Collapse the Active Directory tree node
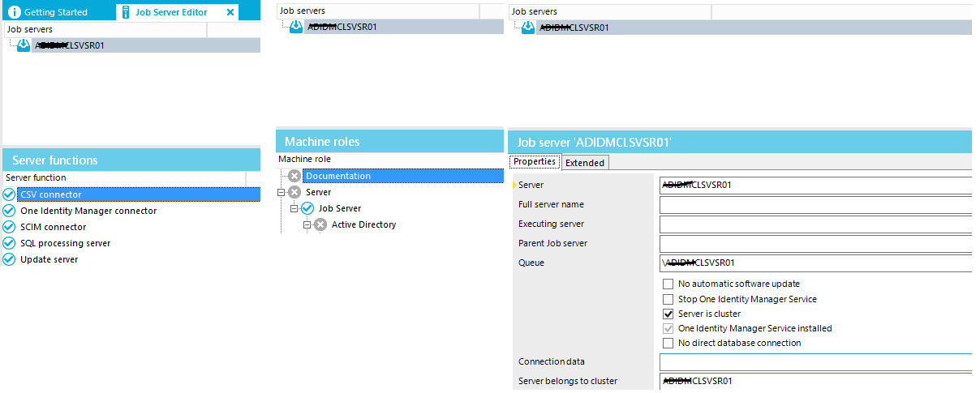Viewport: 980px width, 393px height. (307, 224)
